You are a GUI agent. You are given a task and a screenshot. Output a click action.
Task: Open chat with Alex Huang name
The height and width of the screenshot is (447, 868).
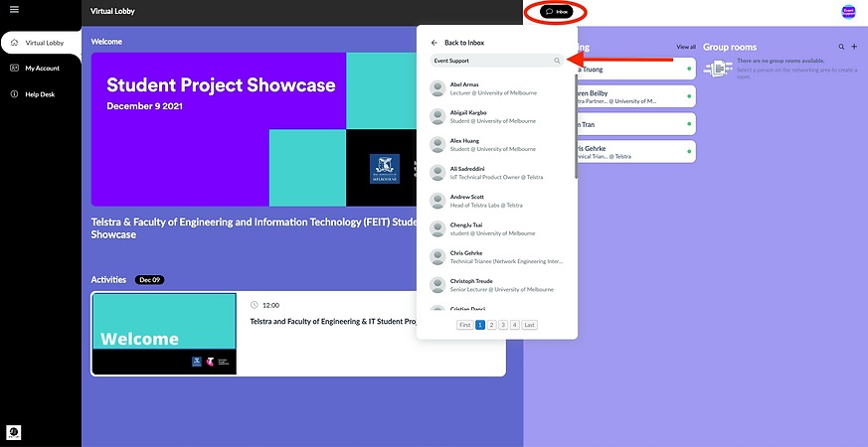[x=464, y=141]
